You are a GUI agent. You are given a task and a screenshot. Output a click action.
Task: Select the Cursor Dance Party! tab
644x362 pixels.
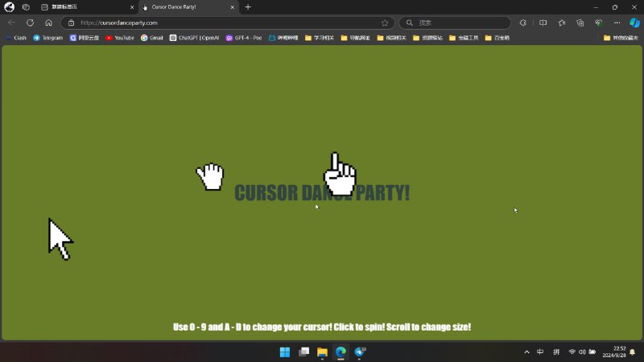pos(185,7)
